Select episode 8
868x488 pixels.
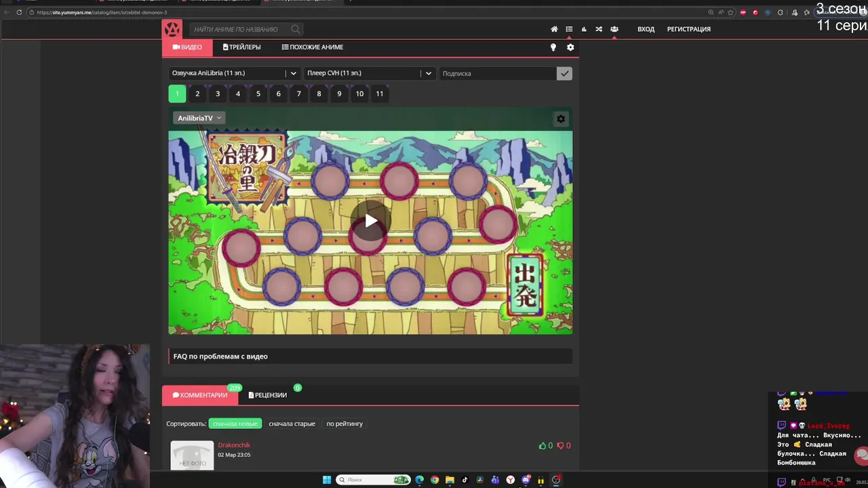[319, 94]
